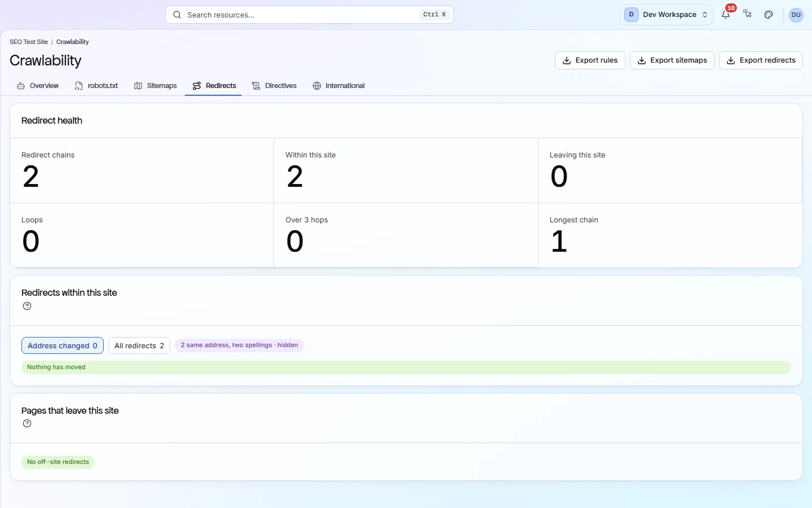This screenshot has height=508, width=812.
Task: Click the Crawlability breadcrumb
Action: coord(72,42)
